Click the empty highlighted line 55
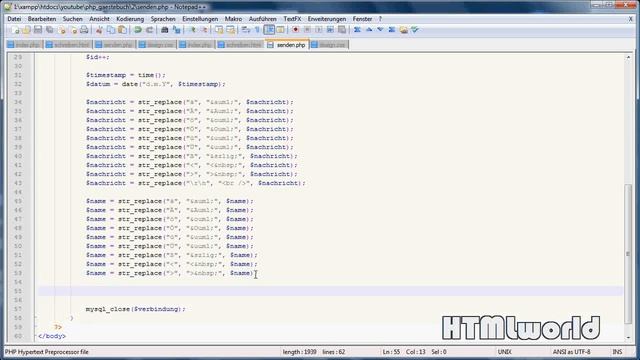The image size is (640, 360). click(331, 291)
